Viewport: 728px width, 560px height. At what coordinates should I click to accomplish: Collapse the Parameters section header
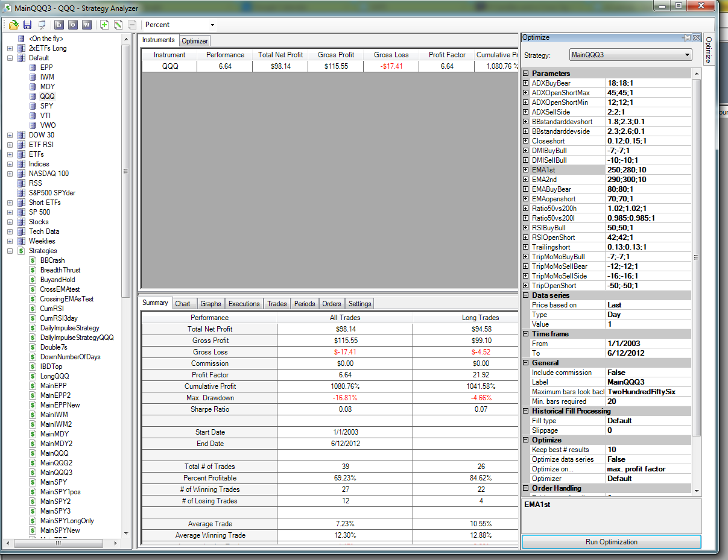click(x=526, y=74)
